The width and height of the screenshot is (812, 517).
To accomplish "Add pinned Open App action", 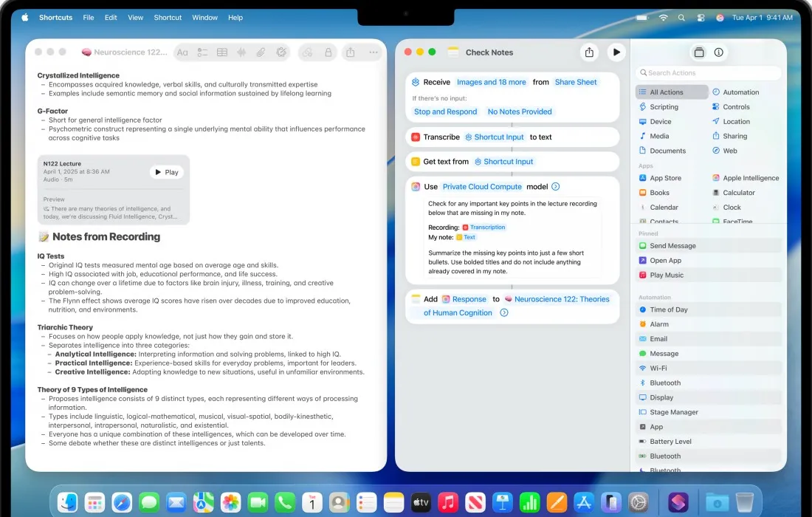I will [709, 261].
